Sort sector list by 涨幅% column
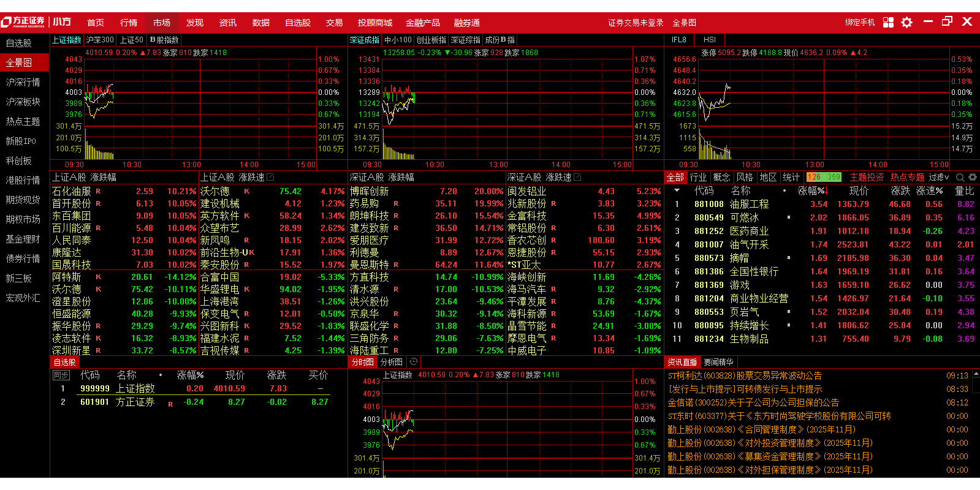 click(811, 191)
